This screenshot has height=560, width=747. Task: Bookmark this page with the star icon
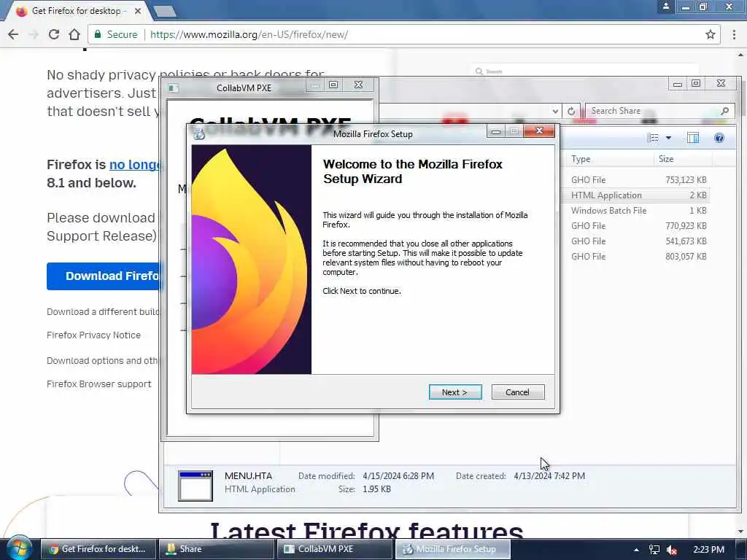point(711,34)
